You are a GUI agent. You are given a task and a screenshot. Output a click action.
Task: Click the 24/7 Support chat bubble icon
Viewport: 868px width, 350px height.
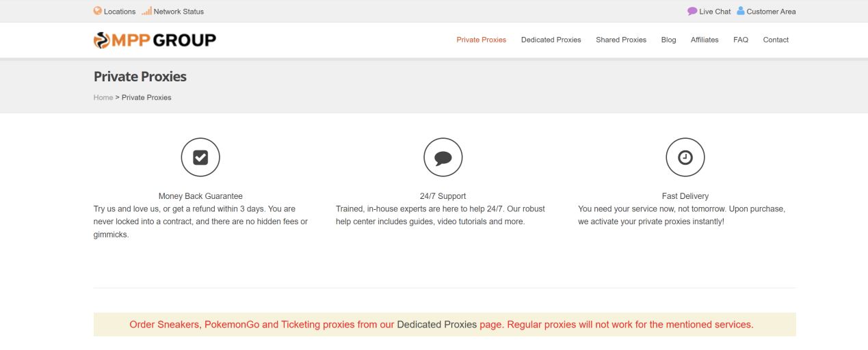click(443, 157)
